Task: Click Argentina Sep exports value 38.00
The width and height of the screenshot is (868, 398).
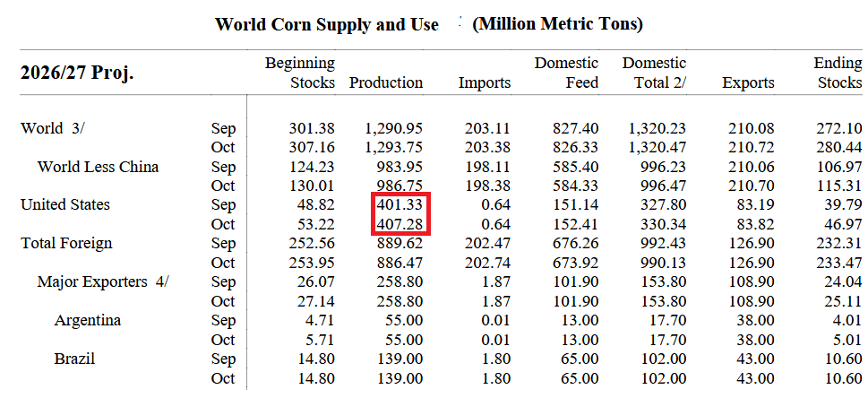Action: click(756, 320)
